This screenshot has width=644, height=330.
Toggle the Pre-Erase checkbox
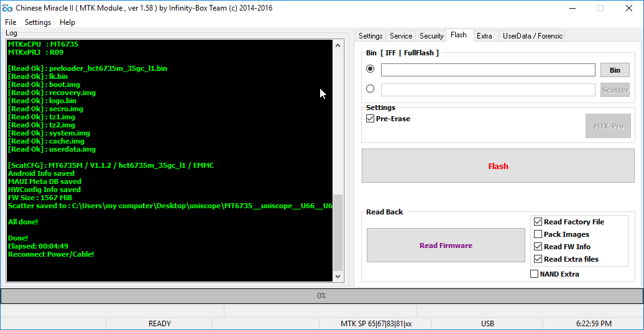(388, 119)
